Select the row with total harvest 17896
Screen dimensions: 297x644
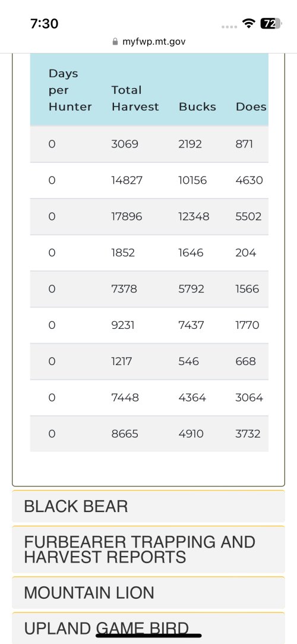149,216
